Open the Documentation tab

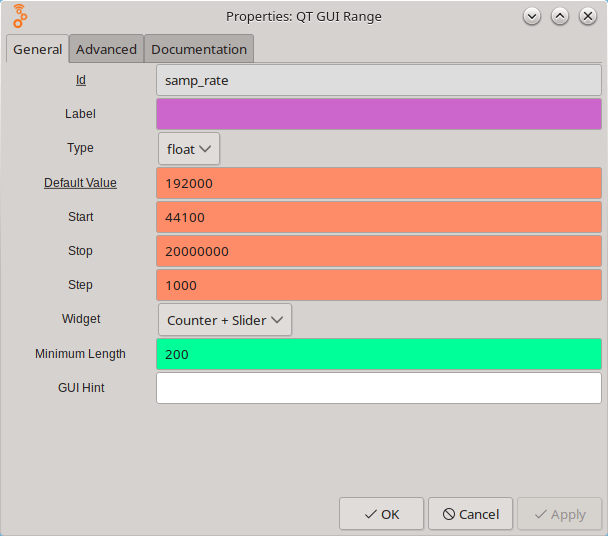[x=199, y=49]
